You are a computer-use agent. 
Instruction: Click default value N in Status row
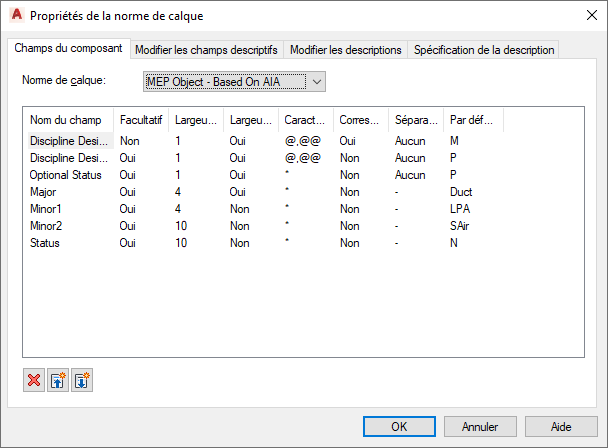(x=454, y=243)
